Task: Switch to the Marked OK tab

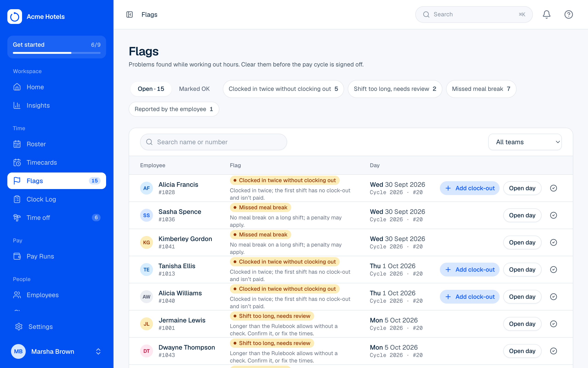Action: pos(194,89)
